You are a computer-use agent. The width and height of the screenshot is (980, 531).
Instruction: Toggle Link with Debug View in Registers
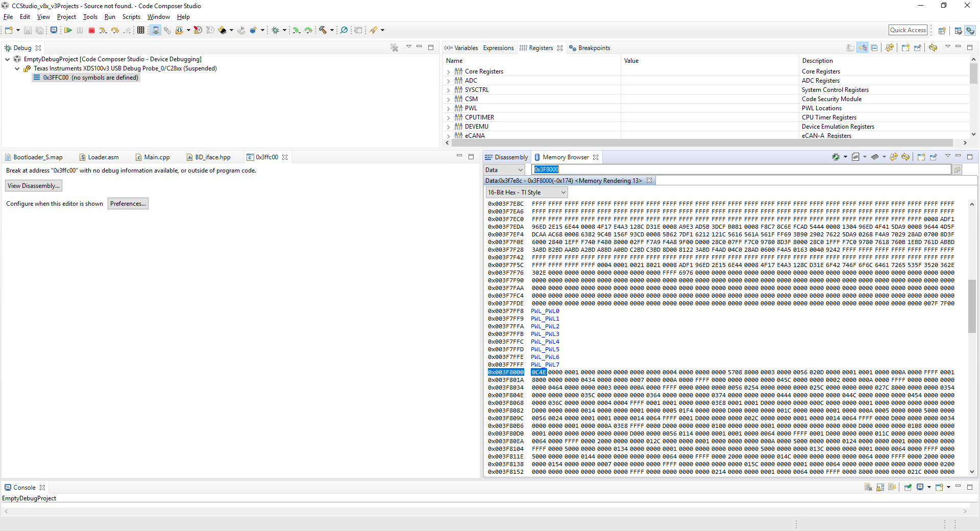click(x=863, y=47)
